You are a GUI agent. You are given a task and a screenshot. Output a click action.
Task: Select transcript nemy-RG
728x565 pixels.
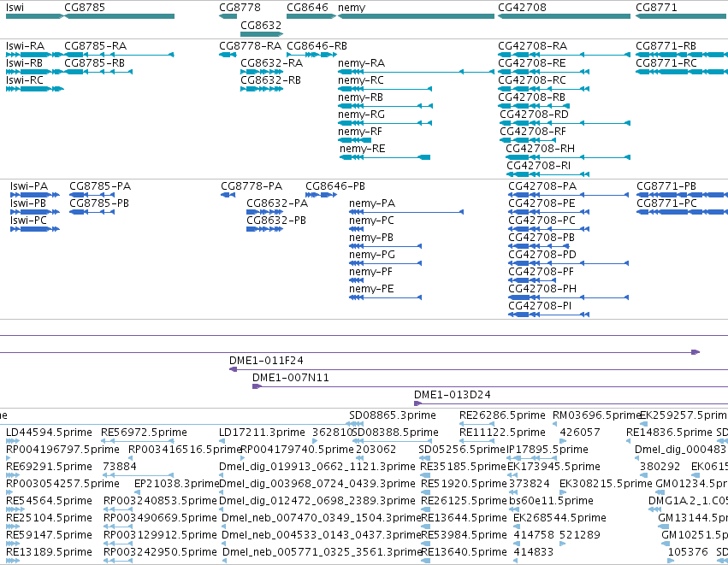coord(385,123)
